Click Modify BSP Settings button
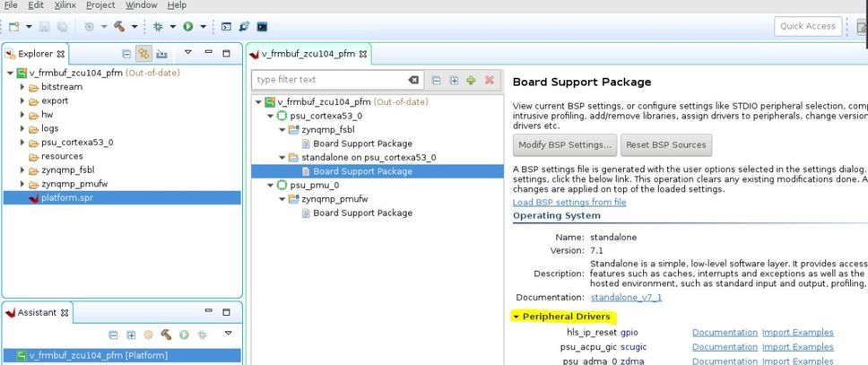 (x=565, y=145)
